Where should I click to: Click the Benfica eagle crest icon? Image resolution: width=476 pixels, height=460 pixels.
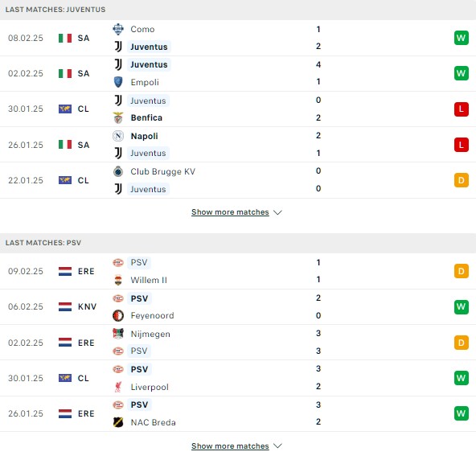118,117
